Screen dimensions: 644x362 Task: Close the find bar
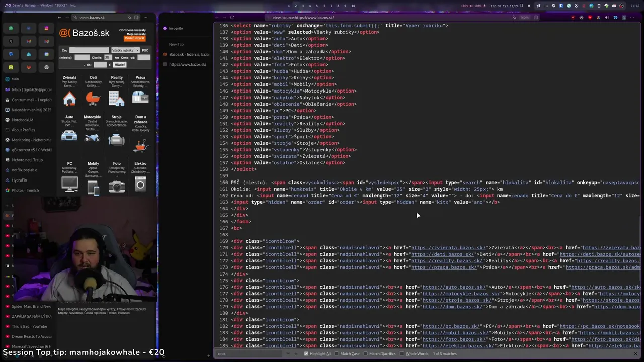point(635,354)
